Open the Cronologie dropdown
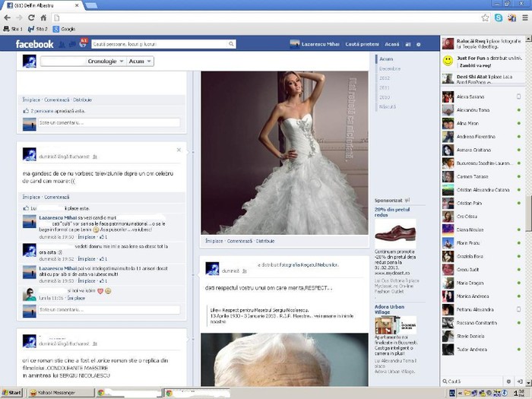 tap(105, 61)
